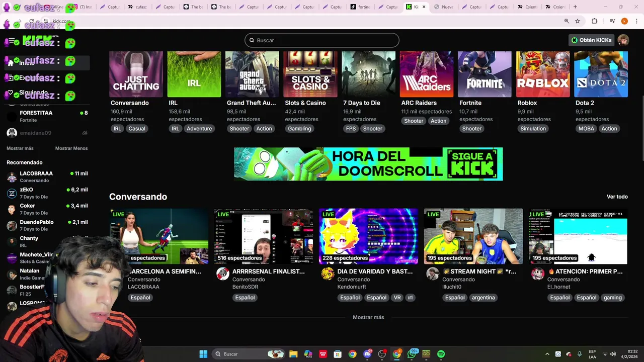Open the Kick user profile avatar
The height and width of the screenshot is (362, 644).
[x=623, y=40]
